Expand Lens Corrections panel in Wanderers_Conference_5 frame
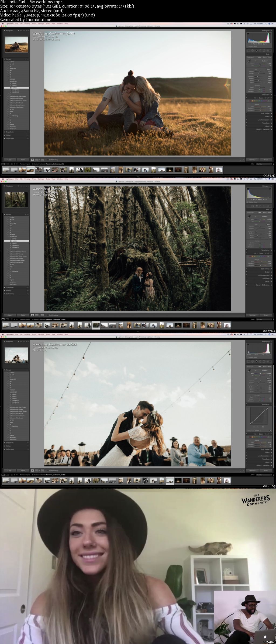The height and width of the screenshot is (644, 276). (271, 120)
